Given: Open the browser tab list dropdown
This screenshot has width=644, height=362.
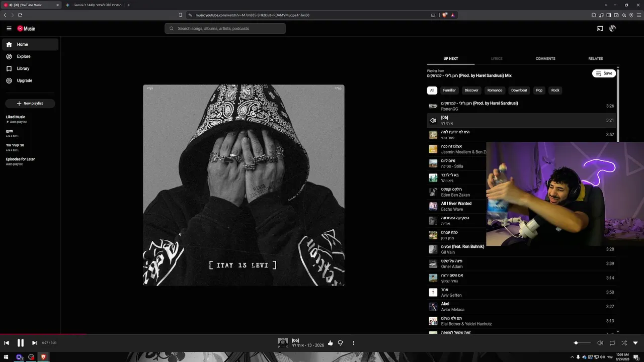Looking at the screenshot, I should click(605, 5).
